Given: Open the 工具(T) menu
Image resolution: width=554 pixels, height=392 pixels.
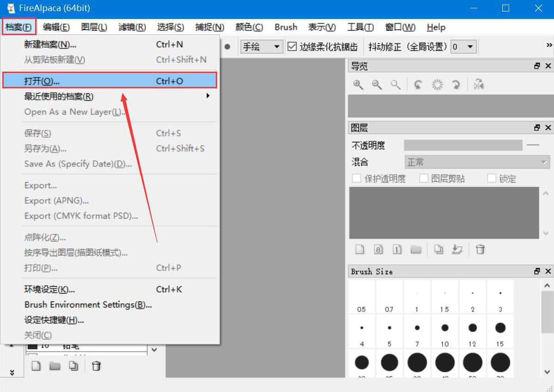Looking at the screenshot, I should pos(360,27).
